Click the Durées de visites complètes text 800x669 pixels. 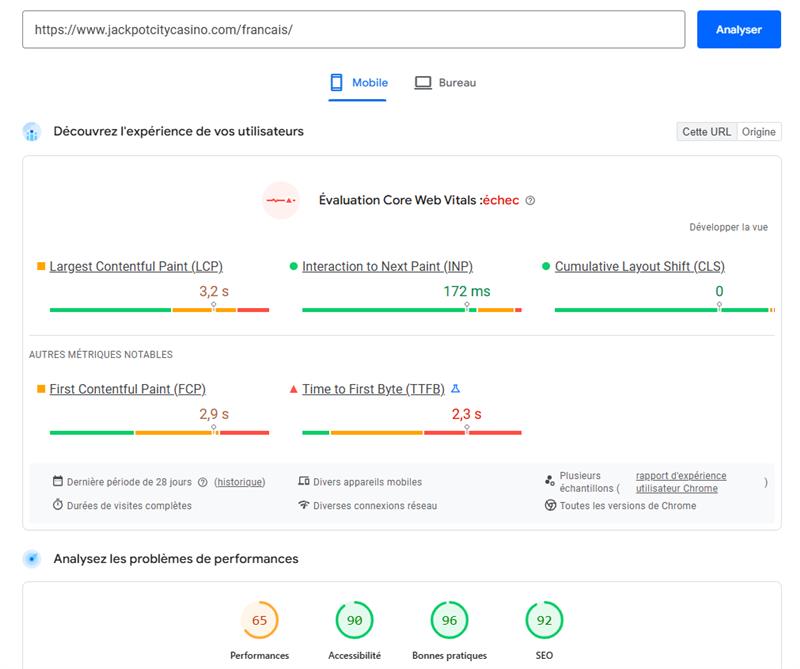pos(129,506)
